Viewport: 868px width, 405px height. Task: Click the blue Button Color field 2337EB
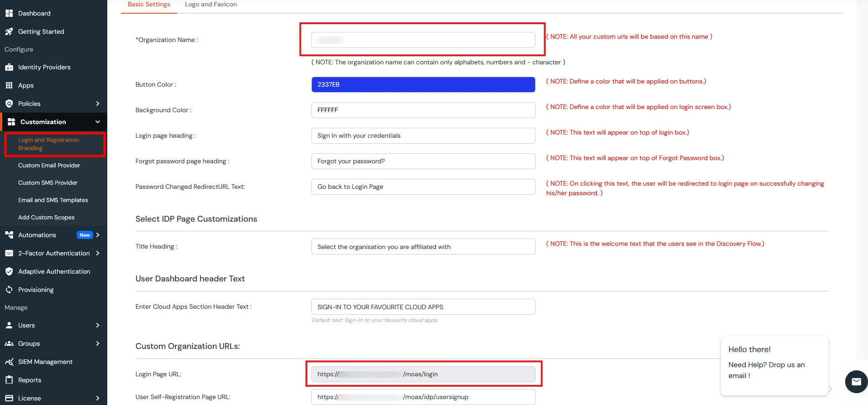[x=423, y=84]
